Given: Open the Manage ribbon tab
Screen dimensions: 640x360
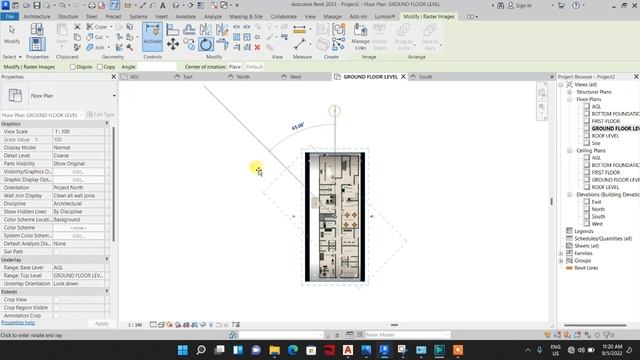Looking at the screenshot, I should point(332,17).
